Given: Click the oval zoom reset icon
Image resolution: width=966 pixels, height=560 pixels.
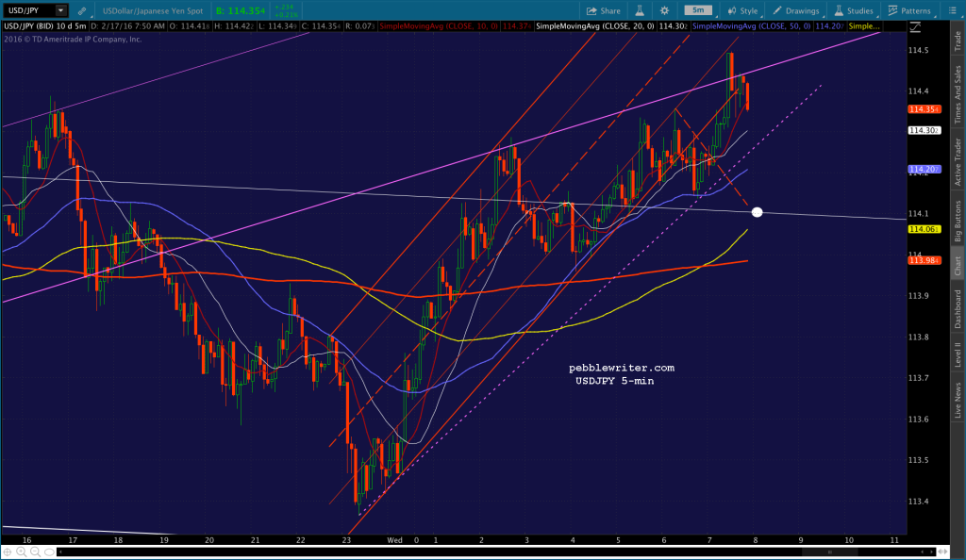Looking at the screenshot, I should click(49, 552).
